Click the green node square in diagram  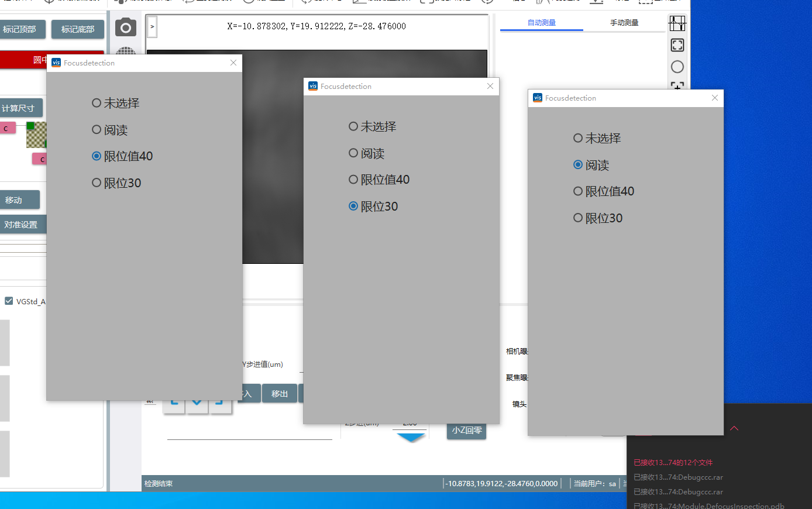30,126
